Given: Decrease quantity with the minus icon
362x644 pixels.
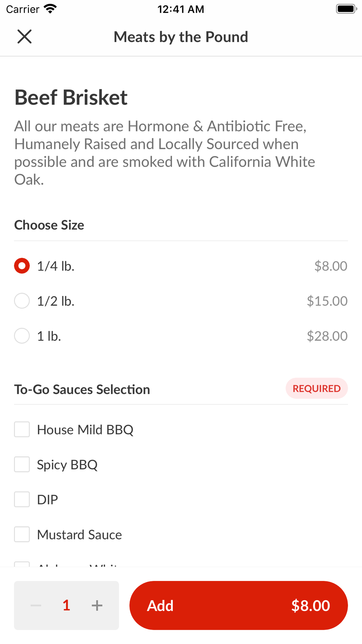Looking at the screenshot, I should tap(36, 605).
